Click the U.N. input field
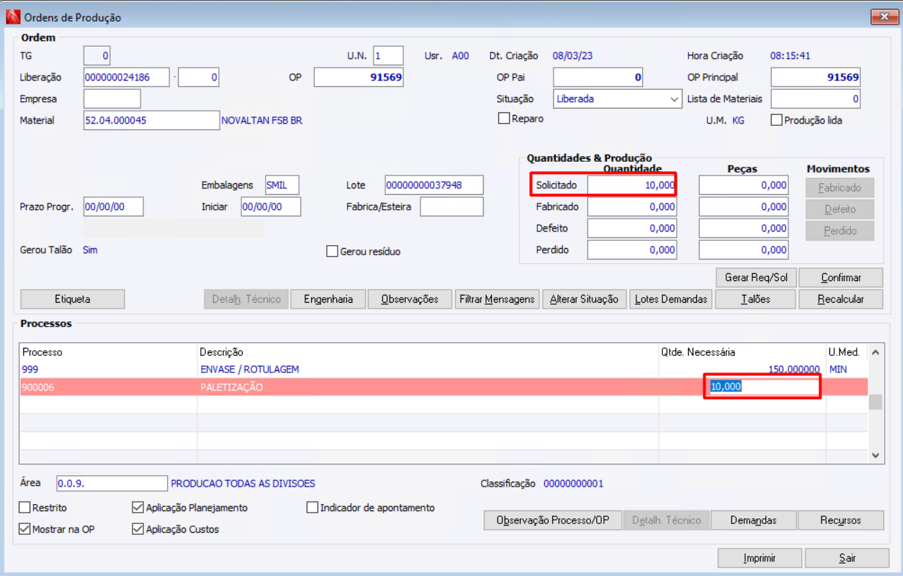Image resolution: width=903 pixels, height=576 pixels. [x=388, y=56]
